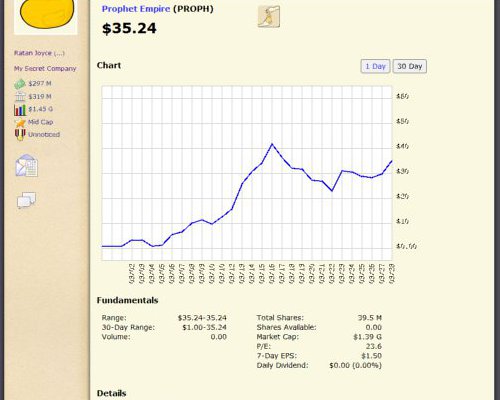
Task: Click the bank building icon
Action: (x=20, y=97)
